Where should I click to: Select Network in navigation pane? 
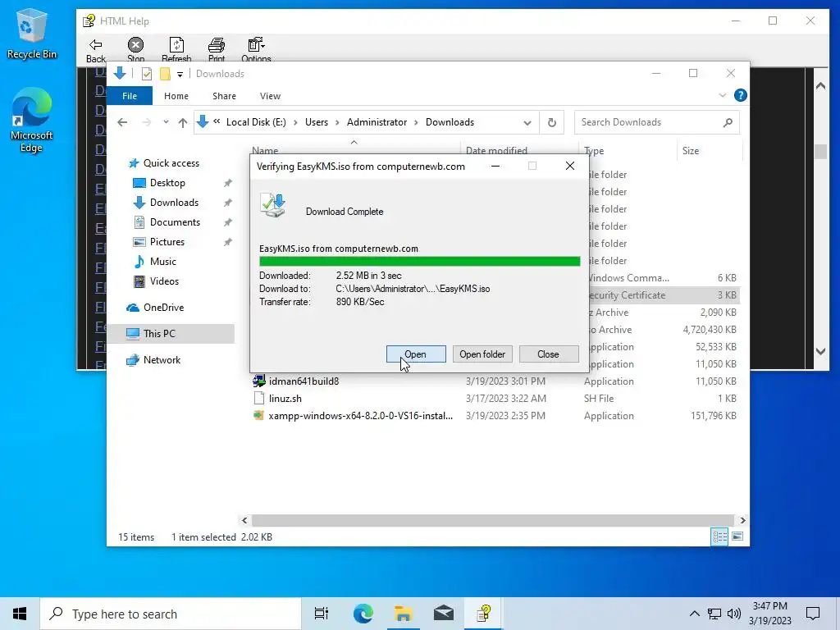[162, 360]
